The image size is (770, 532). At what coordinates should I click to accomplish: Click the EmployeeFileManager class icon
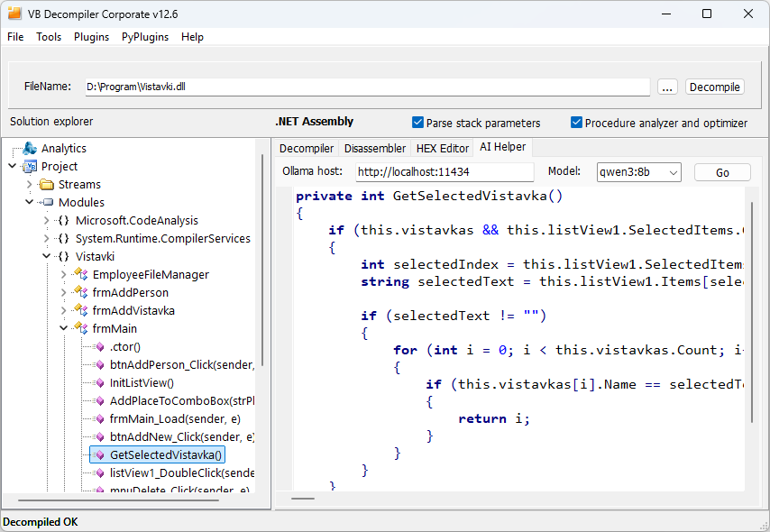(81, 275)
